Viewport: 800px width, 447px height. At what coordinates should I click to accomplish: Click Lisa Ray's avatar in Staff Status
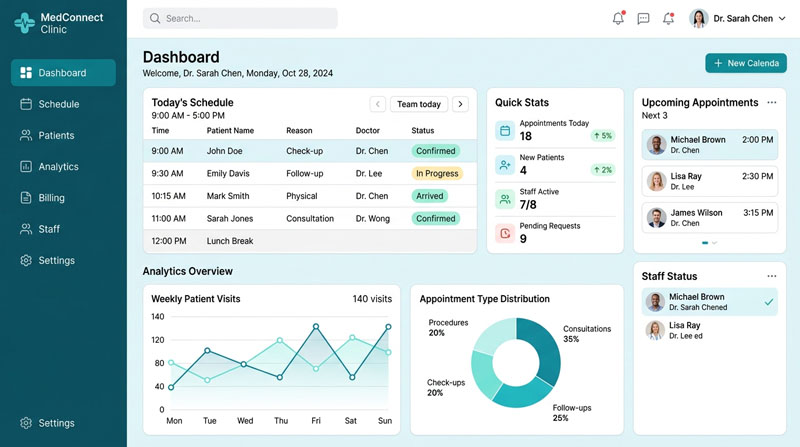(655, 330)
